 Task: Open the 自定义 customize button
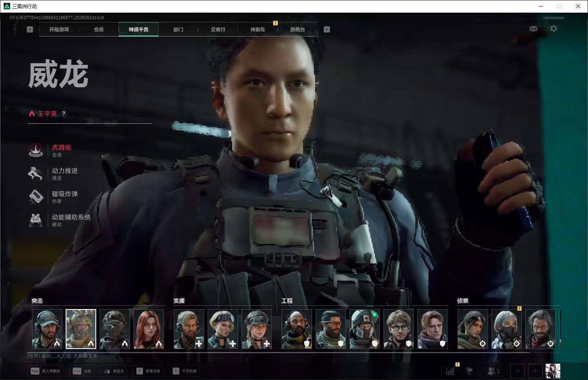click(x=114, y=371)
